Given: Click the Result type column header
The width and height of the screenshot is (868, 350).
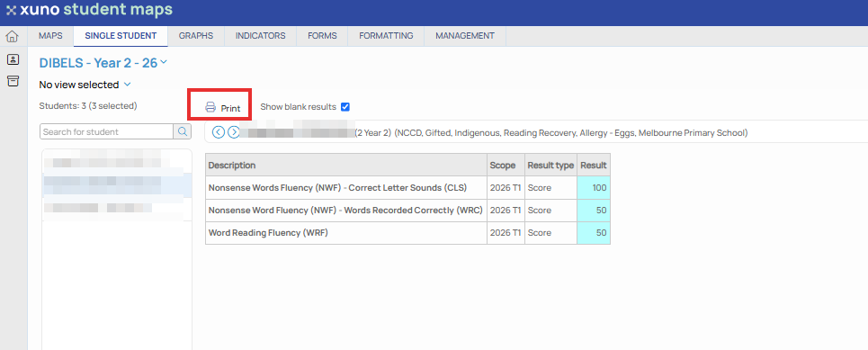Looking at the screenshot, I should tap(550, 165).
